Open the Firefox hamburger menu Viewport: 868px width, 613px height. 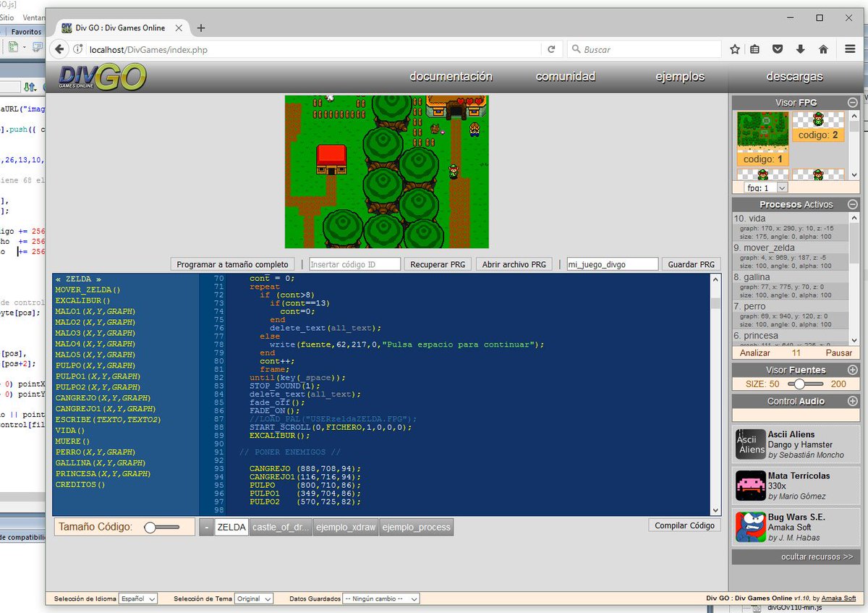(x=850, y=49)
